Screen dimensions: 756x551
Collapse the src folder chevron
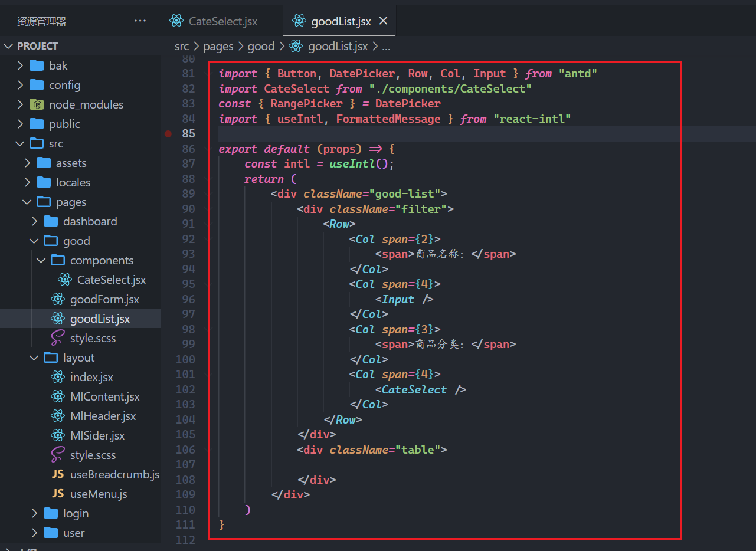[x=20, y=143]
